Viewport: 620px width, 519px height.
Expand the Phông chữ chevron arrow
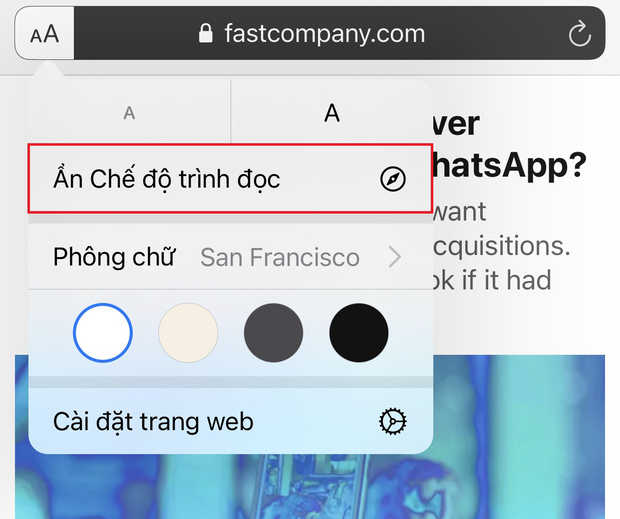(395, 257)
